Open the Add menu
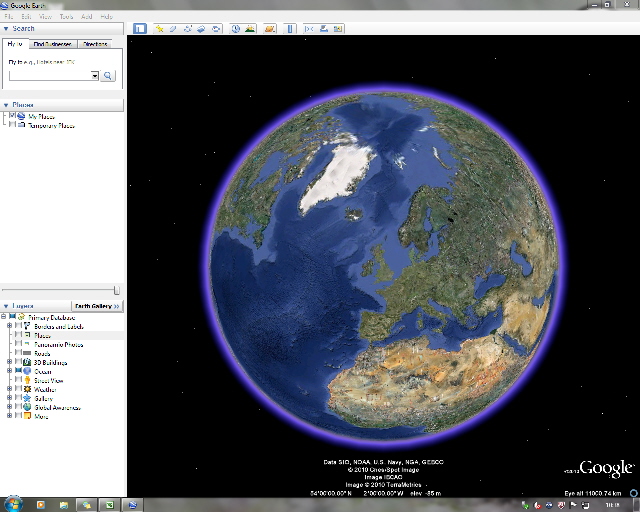The image size is (640, 512). [87, 17]
